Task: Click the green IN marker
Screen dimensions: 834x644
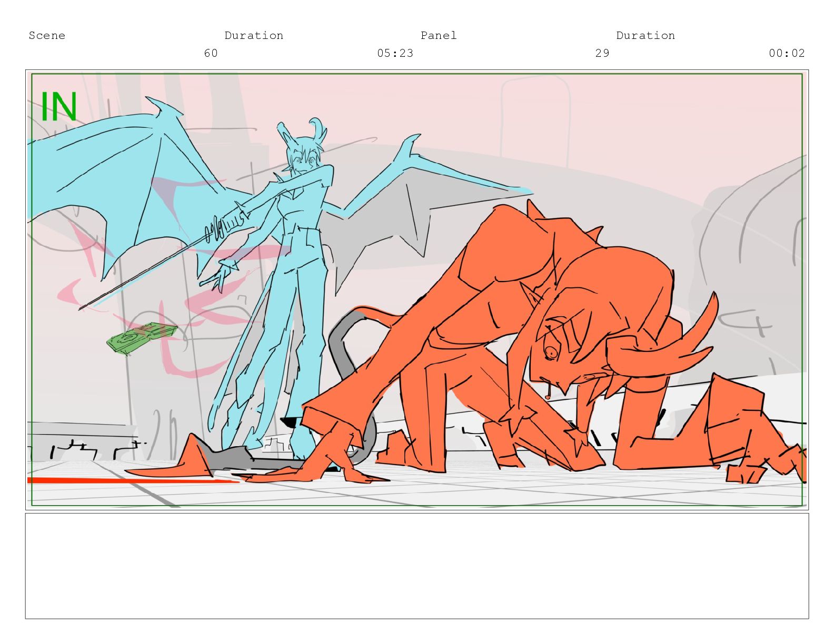Action: (59, 107)
